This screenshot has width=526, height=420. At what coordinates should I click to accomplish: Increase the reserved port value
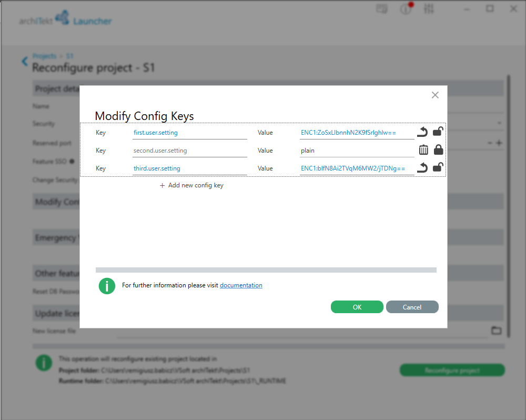pos(499,143)
